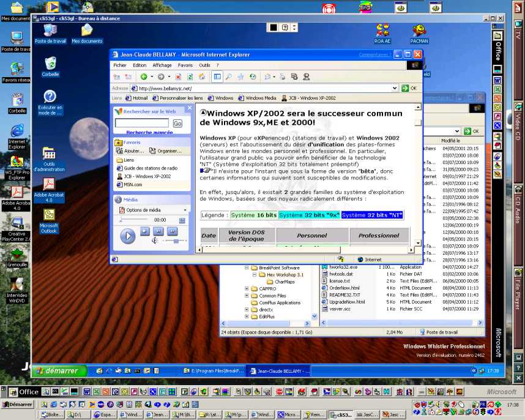
Task: Click Personnaliser les liens in the Liens bar
Action: (x=178, y=98)
